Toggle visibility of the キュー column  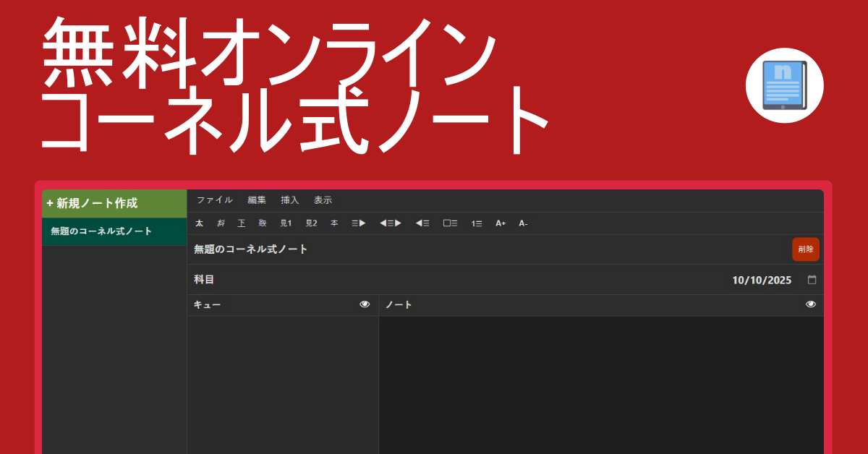click(365, 304)
